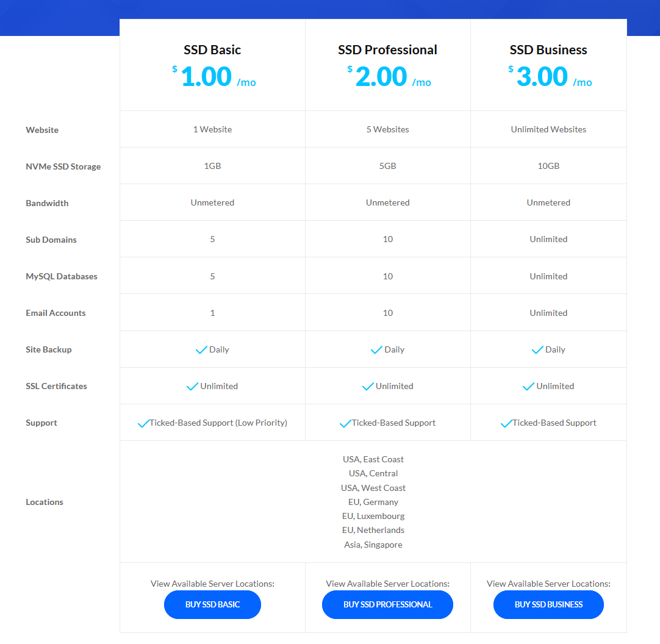Click the SSD Business plan header
Screen dimensions: 660x644
[x=548, y=49]
